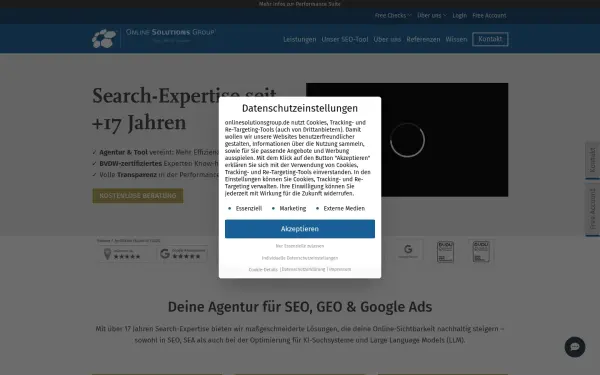Image resolution: width=600 pixels, height=375 pixels.
Task: Click the loading video player
Action: [x=407, y=140]
